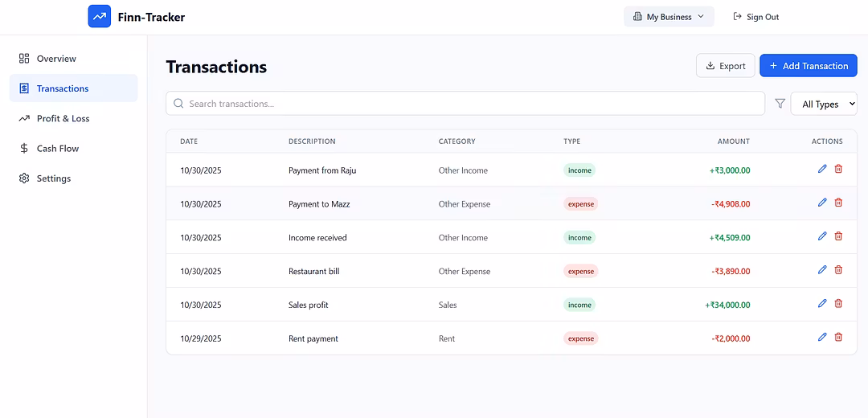Viewport: 868px width, 418px height.
Task: Export the transactions list
Action: click(x=725, y=66)
